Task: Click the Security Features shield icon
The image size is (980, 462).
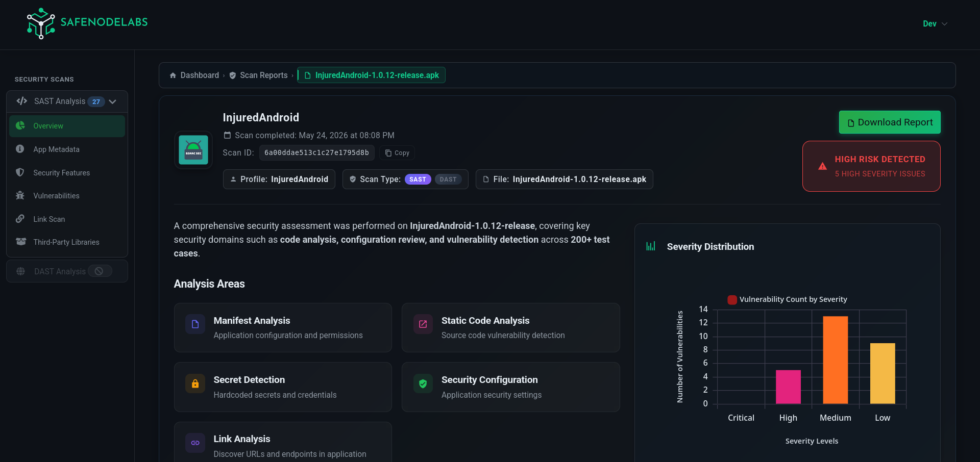Action: [20, 172]
